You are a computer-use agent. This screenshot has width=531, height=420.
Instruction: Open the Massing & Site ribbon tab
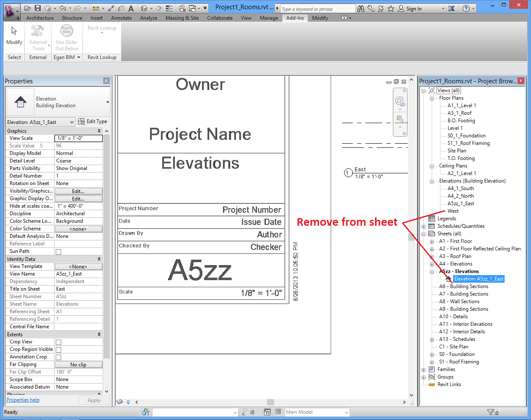pyautogui.click(x=182, y=18)
